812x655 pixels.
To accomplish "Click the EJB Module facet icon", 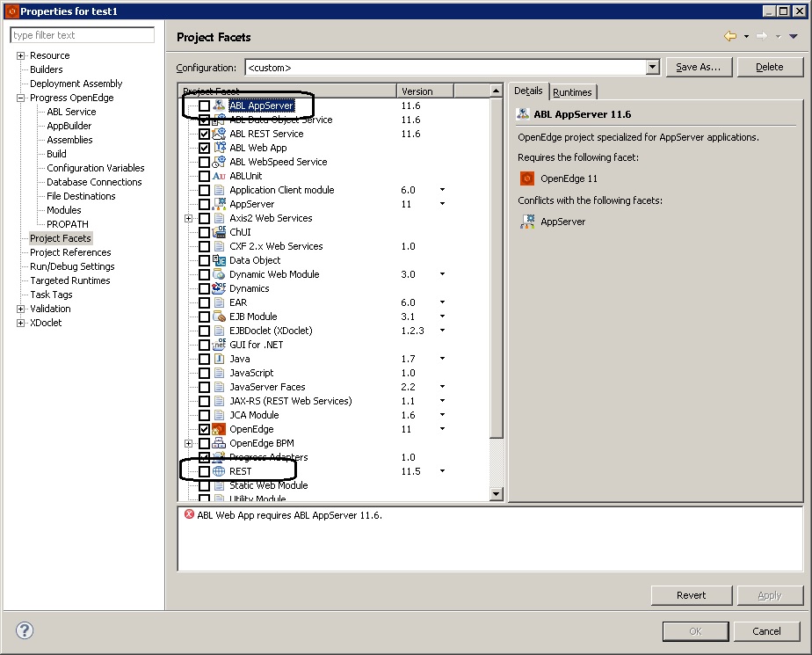I will [x=219, y=317].
